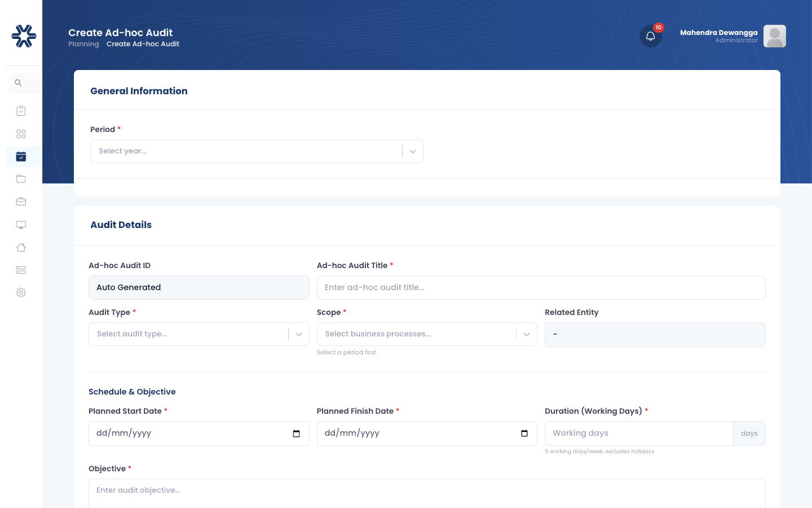Click the house sidebar icon

coord(21,247)
